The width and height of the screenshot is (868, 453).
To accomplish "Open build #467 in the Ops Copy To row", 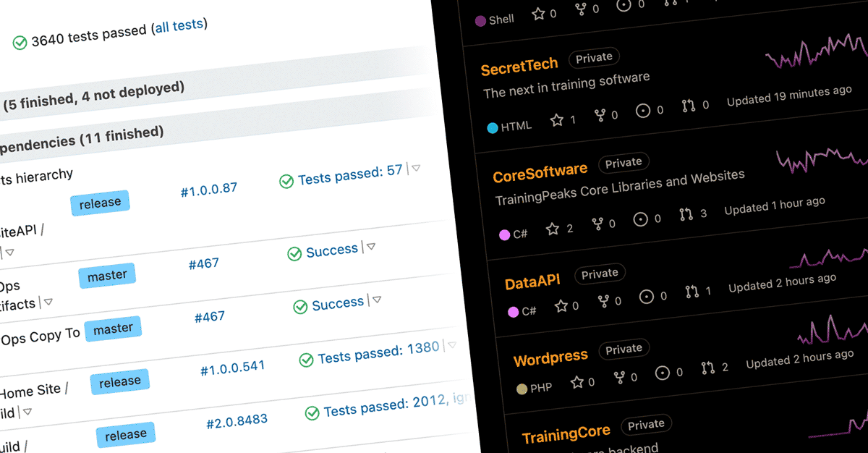I will point(210,317).
